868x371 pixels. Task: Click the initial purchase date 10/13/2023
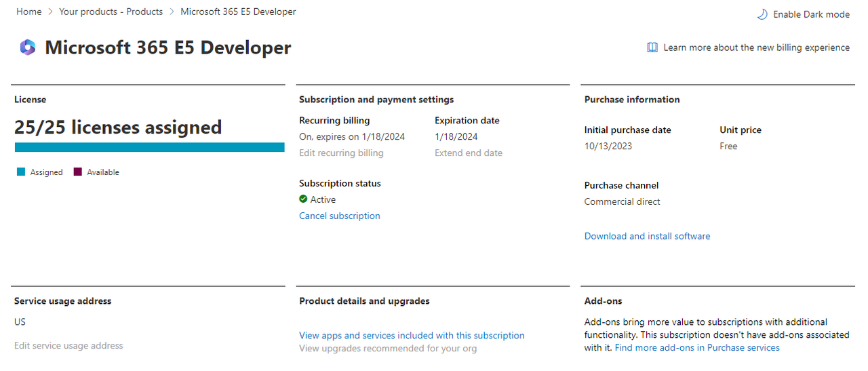click(x=608, y=147)
